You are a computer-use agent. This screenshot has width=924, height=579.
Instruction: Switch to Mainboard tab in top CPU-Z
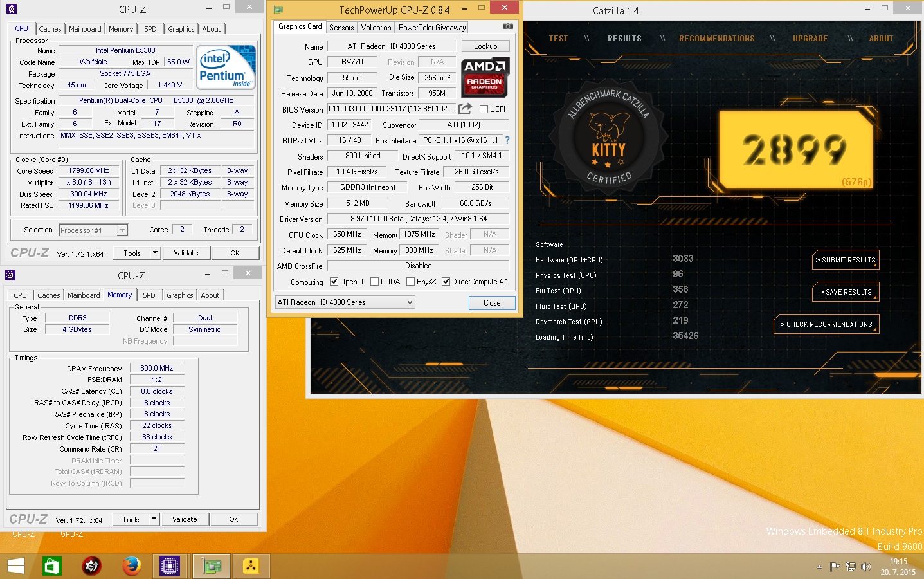click(x=85, y=29)
